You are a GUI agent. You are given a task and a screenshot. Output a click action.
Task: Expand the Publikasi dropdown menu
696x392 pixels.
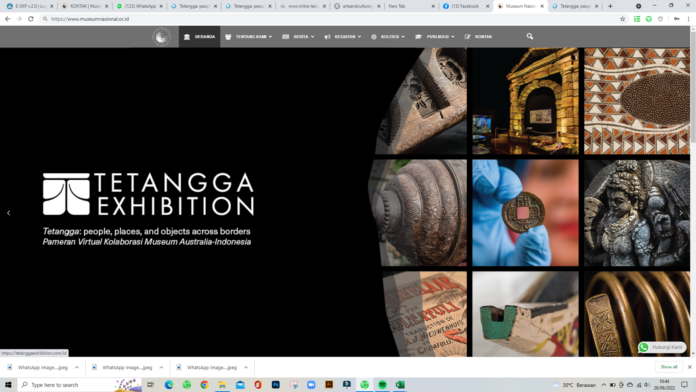point(435,36)
